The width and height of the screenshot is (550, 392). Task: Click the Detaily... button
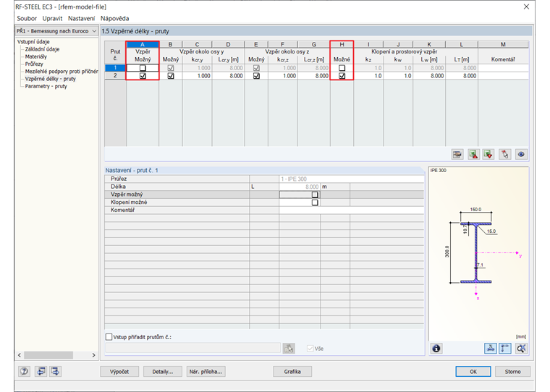(162, 371)
